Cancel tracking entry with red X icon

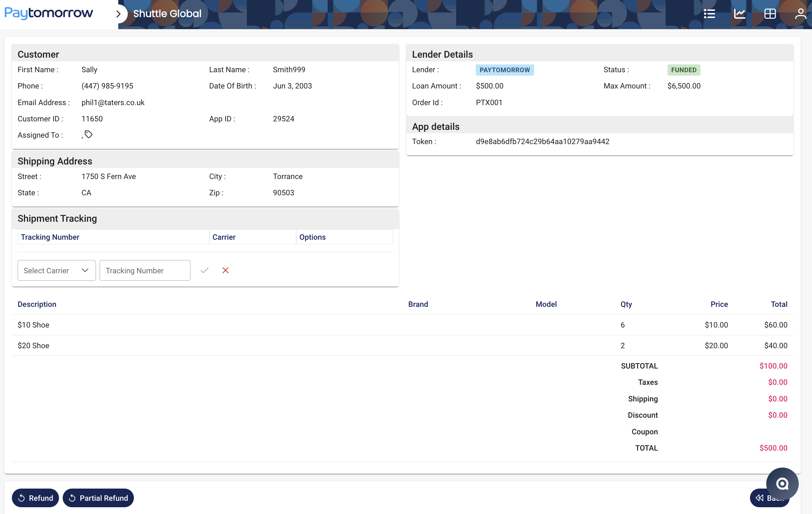(x=225, y=271)
